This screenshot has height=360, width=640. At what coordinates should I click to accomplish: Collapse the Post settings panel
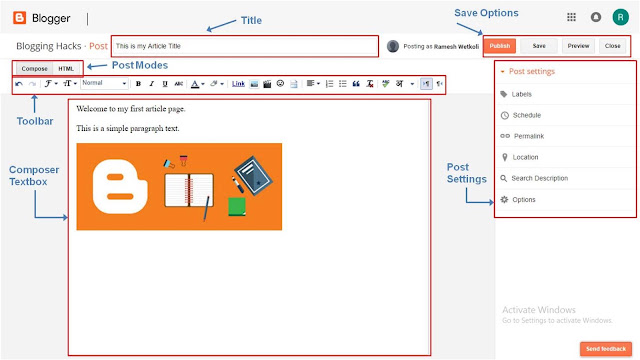coord(527,71)
